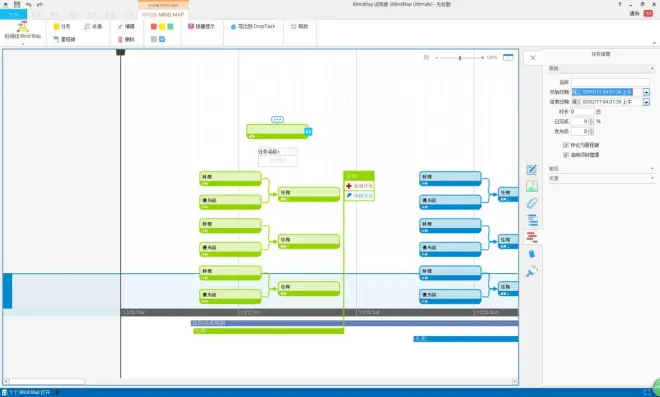Click the blue arrow link task popup item
The height and width of the screenshot is (397, 660).
359,196
